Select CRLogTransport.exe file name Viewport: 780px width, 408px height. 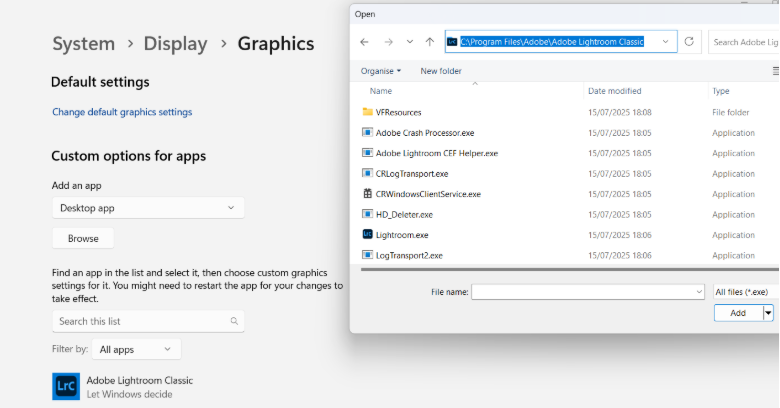[412, 174]
